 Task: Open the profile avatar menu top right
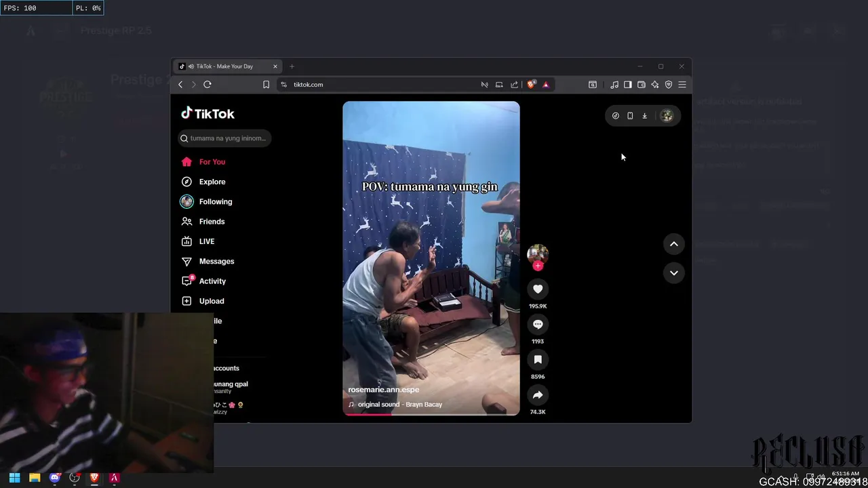(x=667, y=116)
